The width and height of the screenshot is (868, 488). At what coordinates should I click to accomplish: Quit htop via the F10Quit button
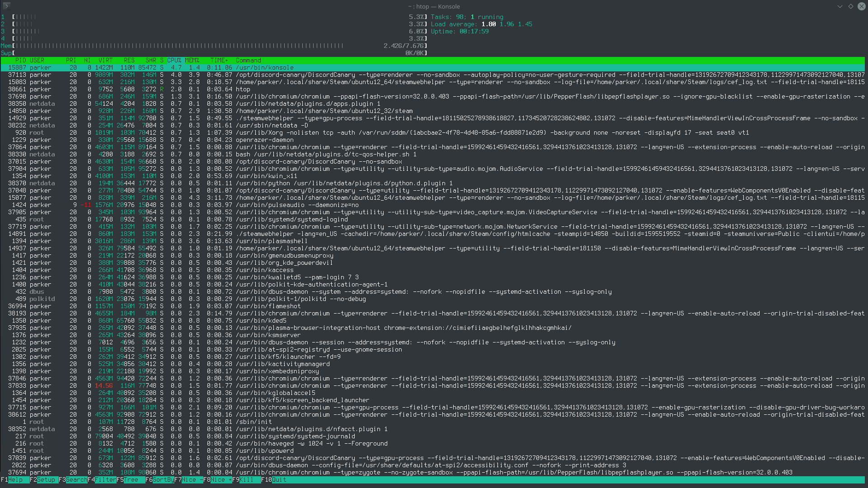pos(275,480)
